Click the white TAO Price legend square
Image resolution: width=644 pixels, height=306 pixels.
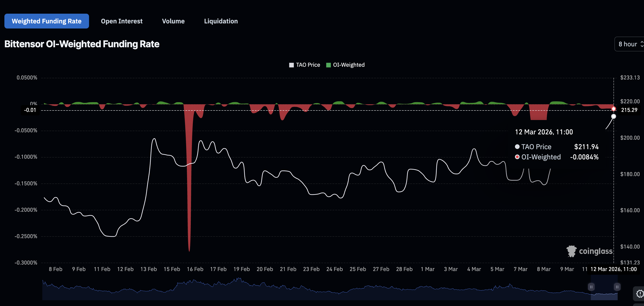291,65
